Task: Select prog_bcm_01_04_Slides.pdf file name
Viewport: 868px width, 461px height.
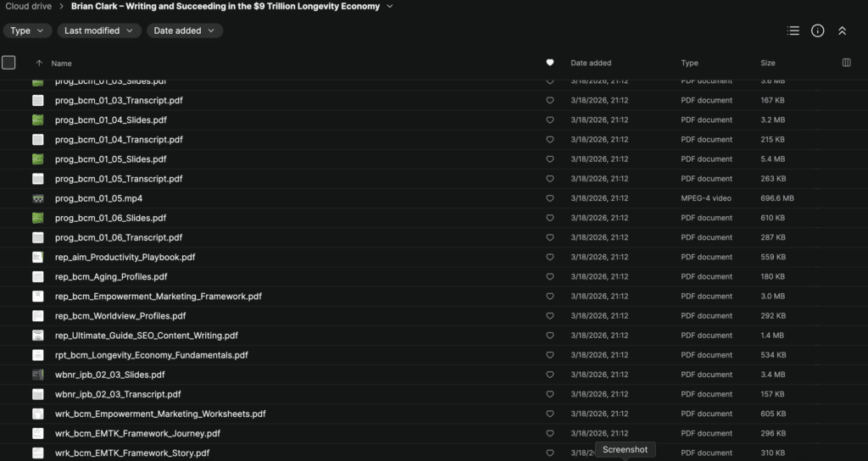Action: coord(111,119)
